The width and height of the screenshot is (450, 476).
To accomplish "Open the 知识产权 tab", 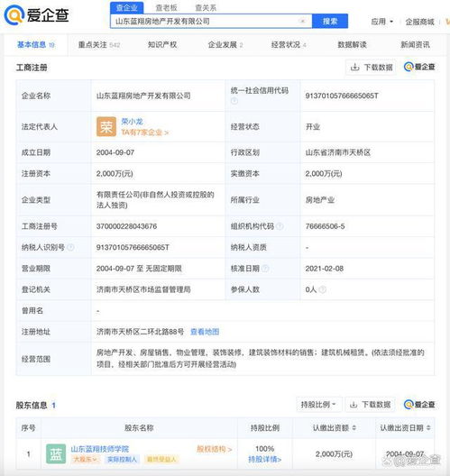I will tap(162, 45).
